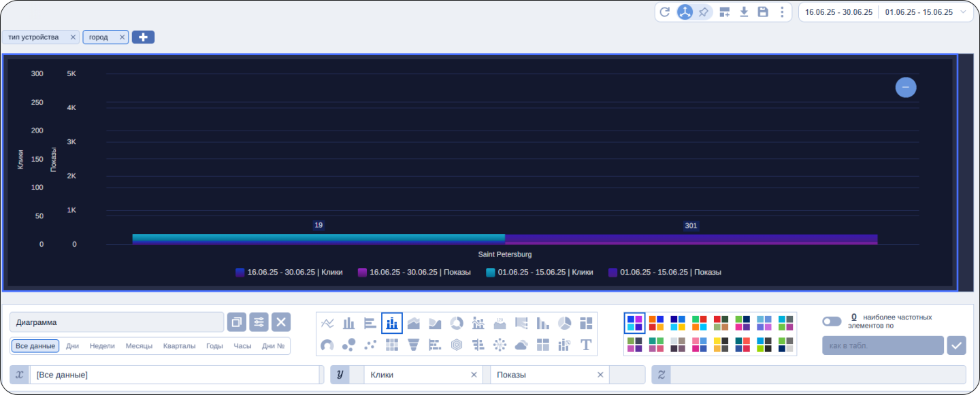Viewport: 980px width, 395px height.
Task: Select the orange-blue-red-yellow color palette
Action: [656, 323]
